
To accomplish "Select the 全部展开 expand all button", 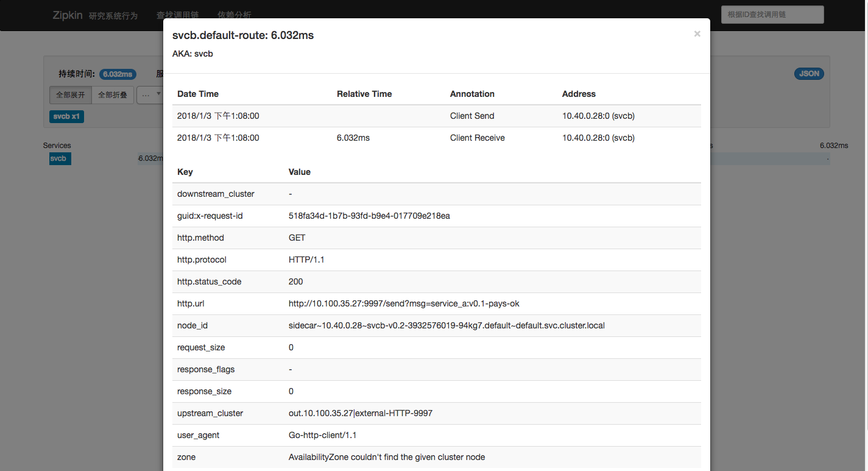I will pyautogui.click(x=71, y=95).
